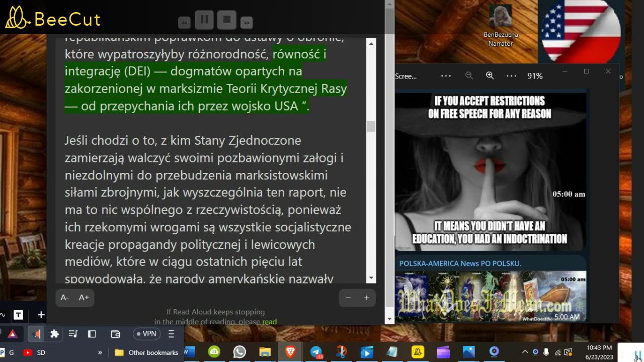Open the G bookmark

tap(7, 352)
